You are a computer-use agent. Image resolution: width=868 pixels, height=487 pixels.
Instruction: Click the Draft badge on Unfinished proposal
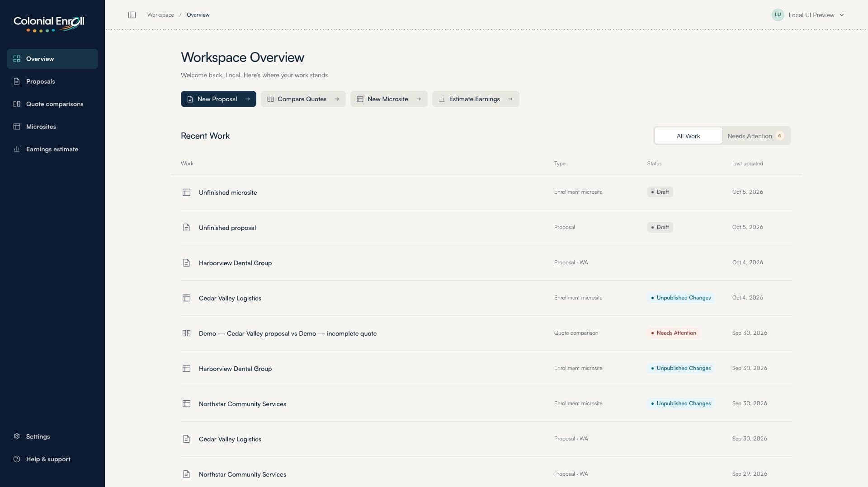660,227
